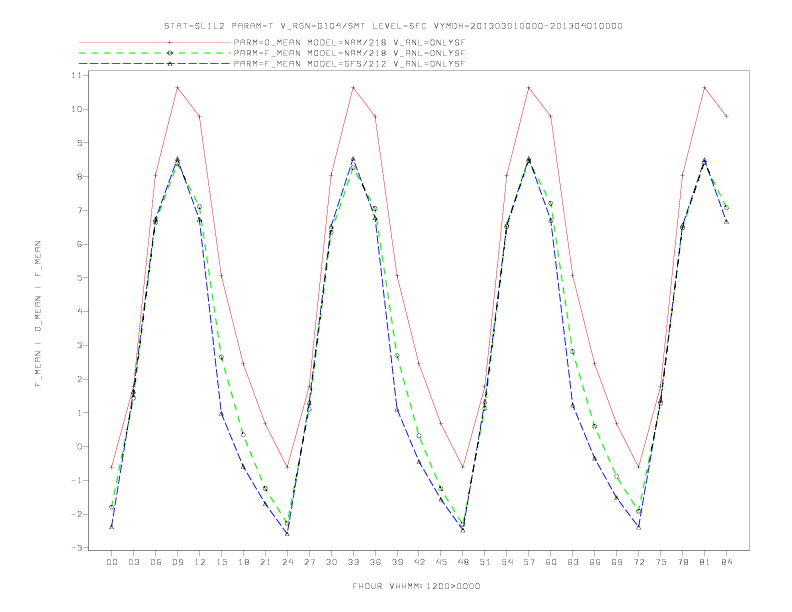Click red O_MEAN peak marker at hour 57
Image resolution: width=792 pixels, height=612 pixels.
point(529,88)
